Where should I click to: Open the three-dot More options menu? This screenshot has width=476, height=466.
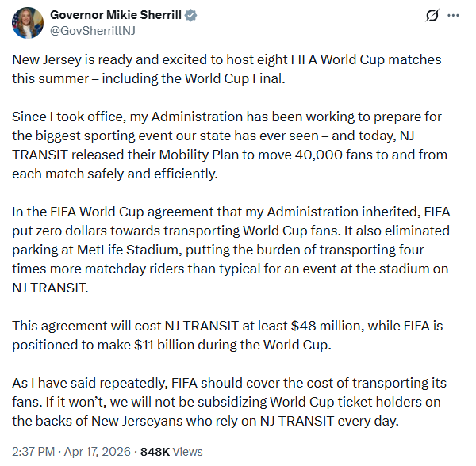pos(454,16)
